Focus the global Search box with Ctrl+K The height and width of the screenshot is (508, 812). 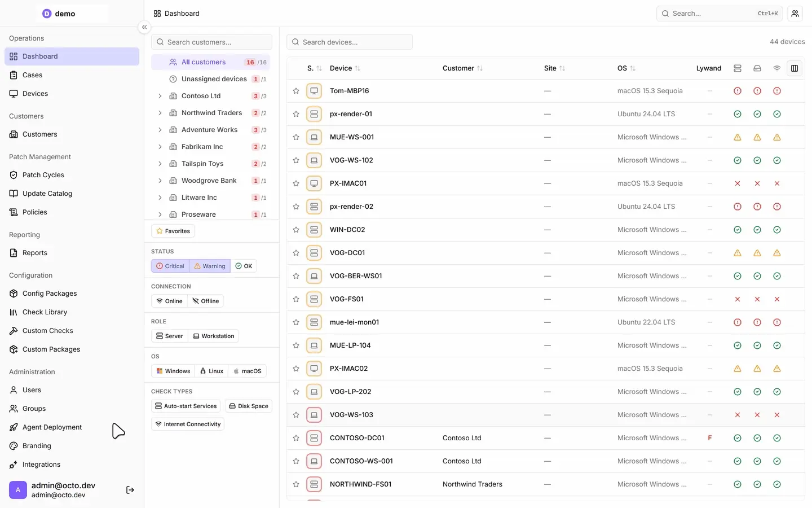(x=720, y=14)
